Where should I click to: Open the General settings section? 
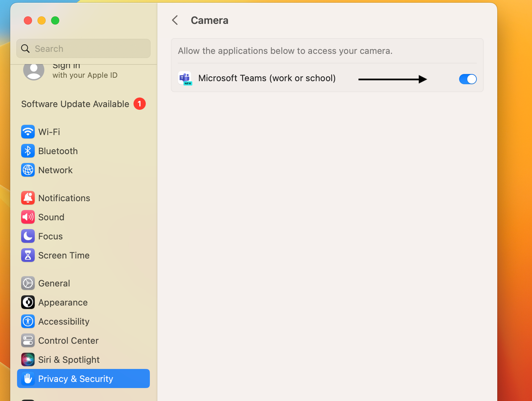[x=54, y=283]
